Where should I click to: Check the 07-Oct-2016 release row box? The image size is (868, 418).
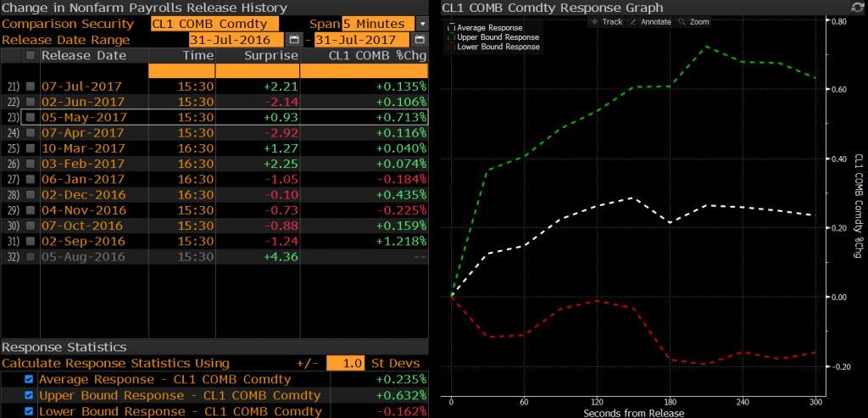[x=31, y=226]
